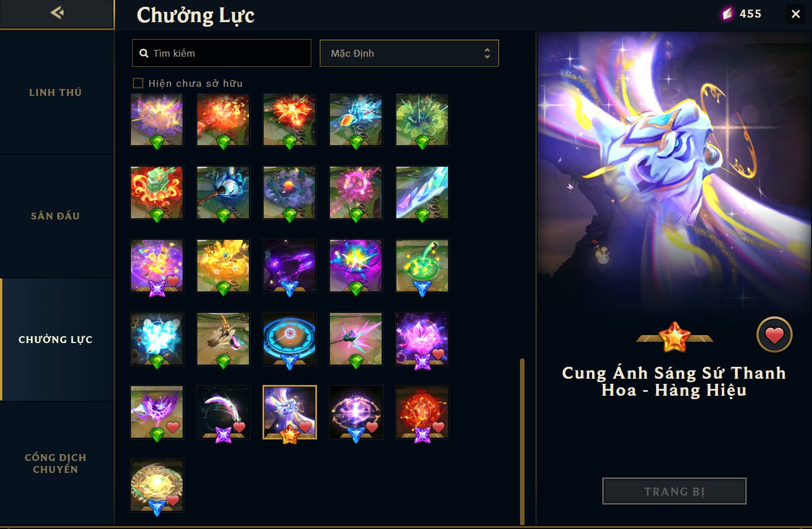Click the back arrow icon

tap(57, 12)
